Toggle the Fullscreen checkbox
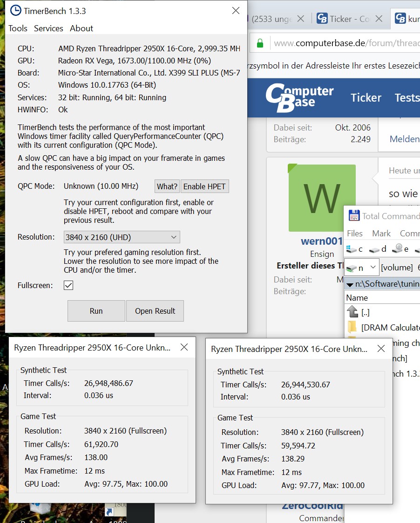Viewport: 420px width, 523px height. pyautogui.click(x=68, y=285)
